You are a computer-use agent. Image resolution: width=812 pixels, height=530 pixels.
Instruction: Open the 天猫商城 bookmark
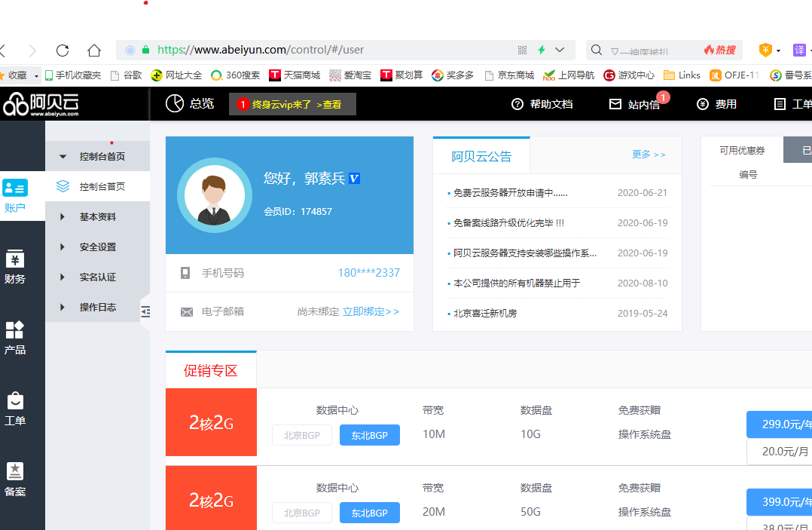click(295, 75)
